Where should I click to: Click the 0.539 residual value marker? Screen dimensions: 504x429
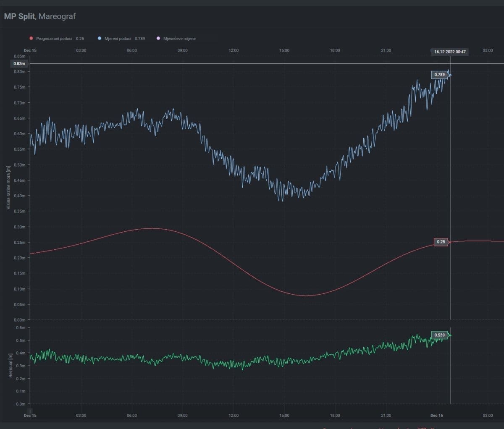point(439,335)
